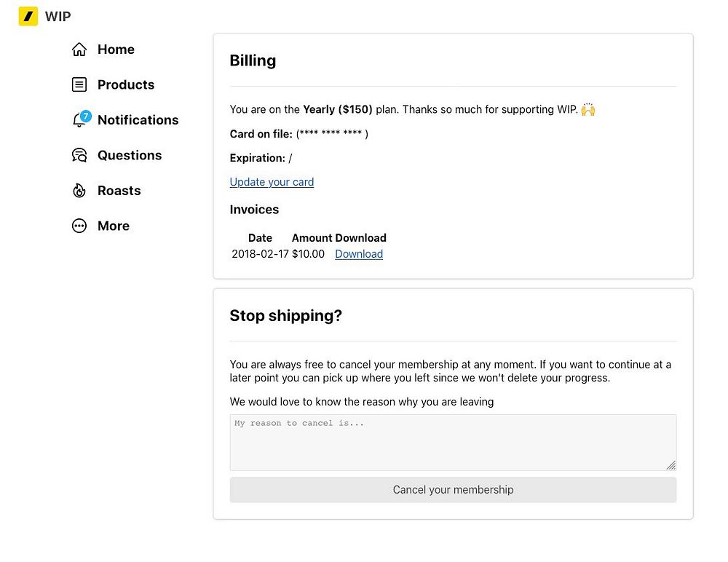Screen dimensions: 728x562
Task: Click the textarea resize handle
Action: [670, 465]
